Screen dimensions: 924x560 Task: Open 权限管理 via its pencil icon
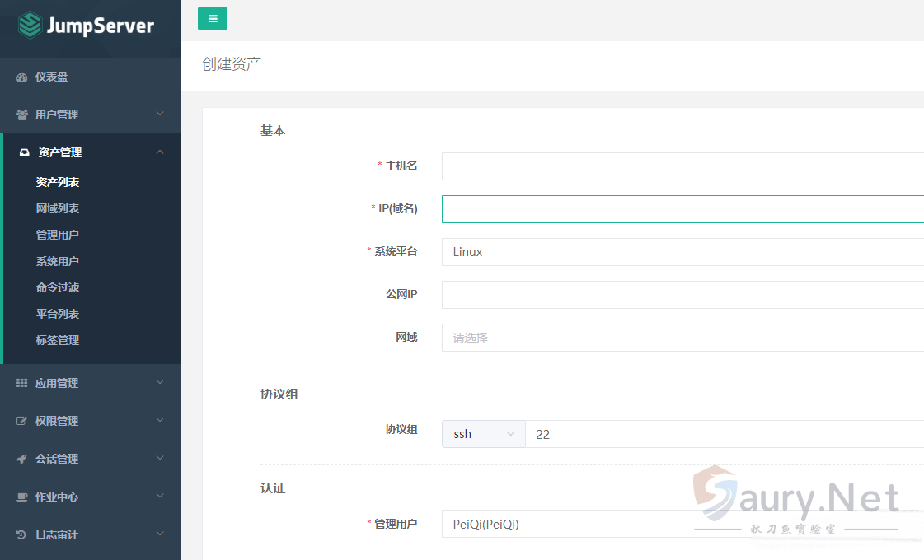[21, 421]
